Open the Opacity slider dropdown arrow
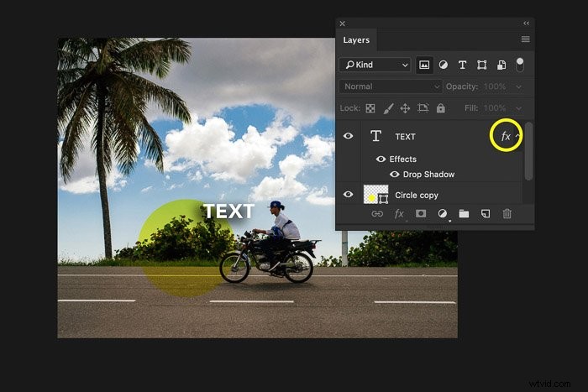 click(518, 87)
